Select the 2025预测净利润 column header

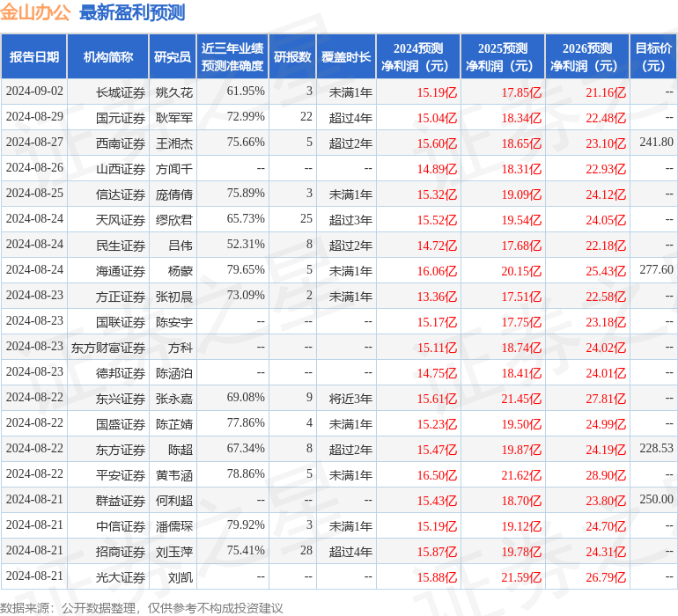coord(503,56)
